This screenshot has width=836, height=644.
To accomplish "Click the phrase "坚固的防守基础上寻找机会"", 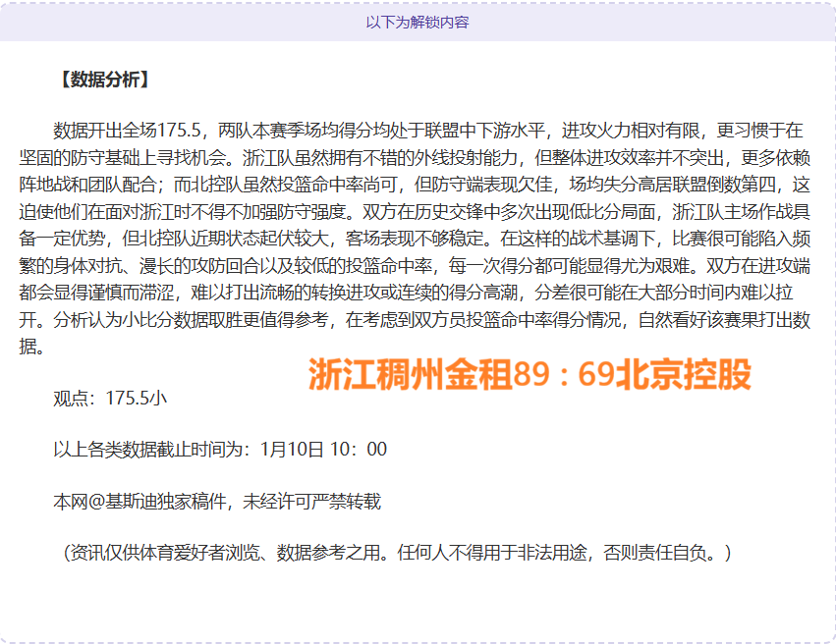I will [x=122, y=157].
